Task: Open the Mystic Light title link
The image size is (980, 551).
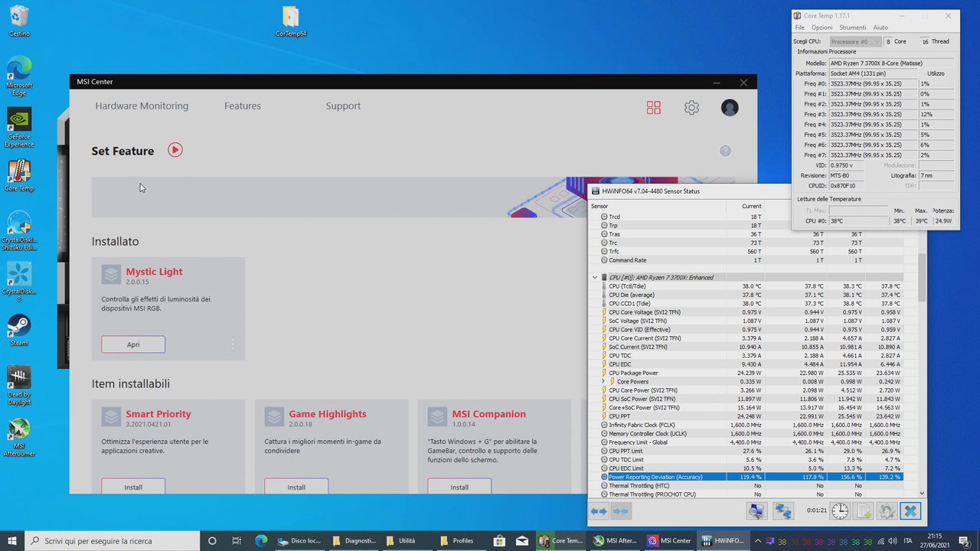Action: pyautogui.click(x=154, y=272)
